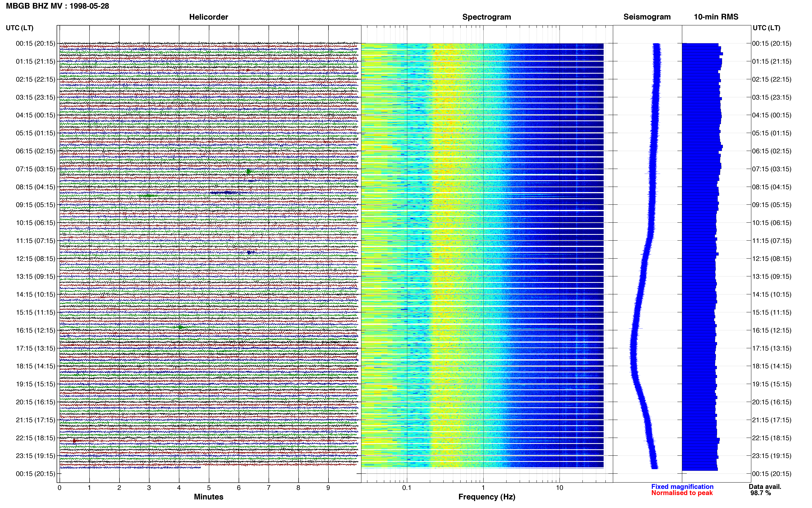The width and height of the screenshot is (812, 508).
Task: Click the right time label 01:15 (21:15)
Action: point(772,61)
